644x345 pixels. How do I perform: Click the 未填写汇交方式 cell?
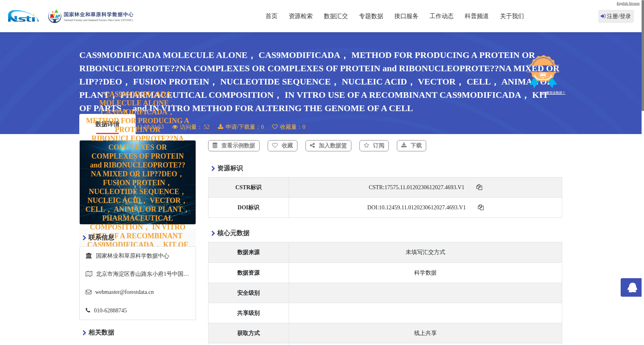425,252
